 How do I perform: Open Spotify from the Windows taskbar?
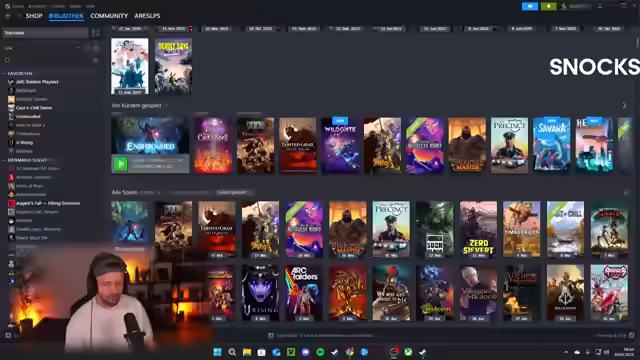click(x=320, y=352)
